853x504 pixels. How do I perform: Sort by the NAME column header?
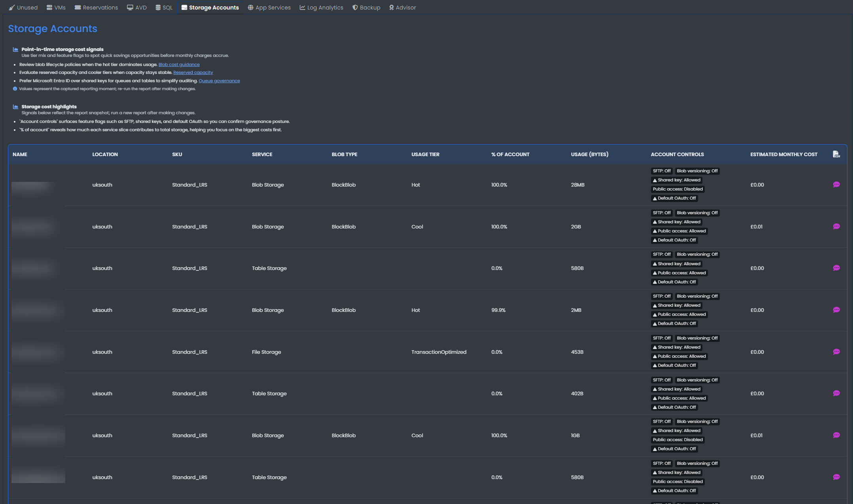[x=20, y=154]
